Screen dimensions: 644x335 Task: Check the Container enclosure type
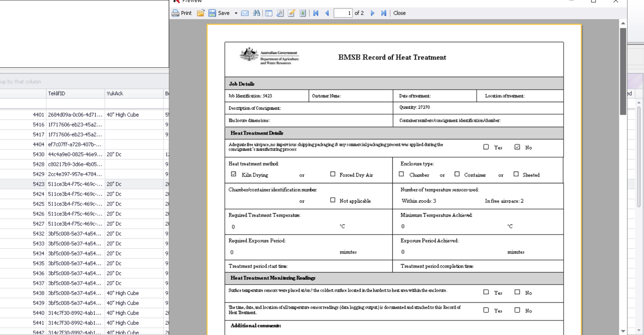(457, 174)
